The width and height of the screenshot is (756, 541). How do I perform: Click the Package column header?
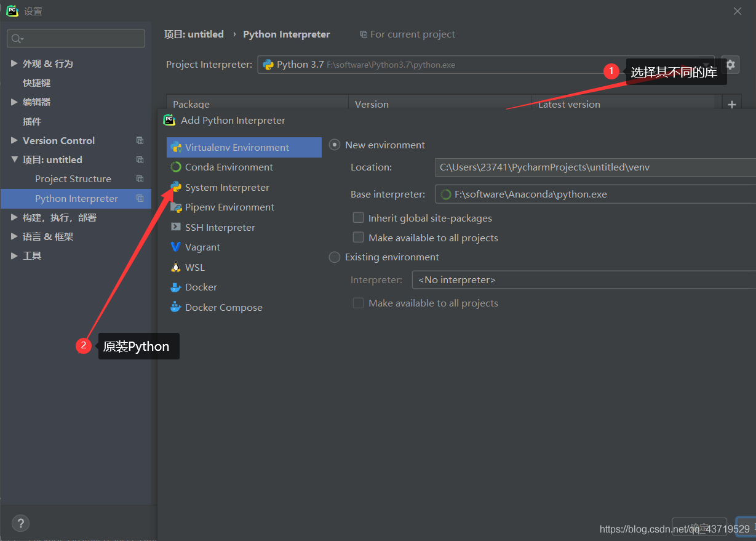(257, 103)
